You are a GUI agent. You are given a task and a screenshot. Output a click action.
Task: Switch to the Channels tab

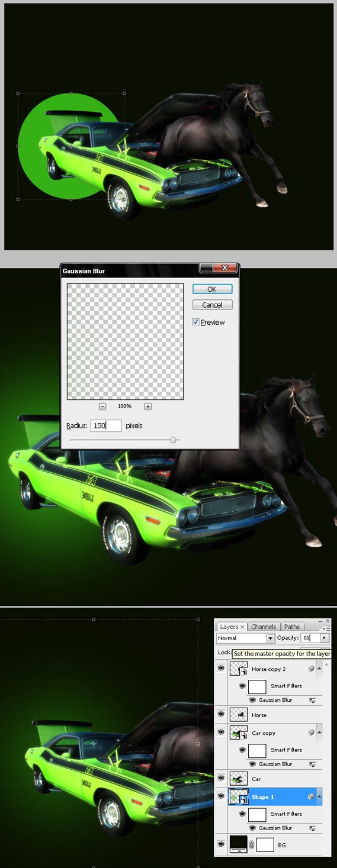[x=264, y=627]
